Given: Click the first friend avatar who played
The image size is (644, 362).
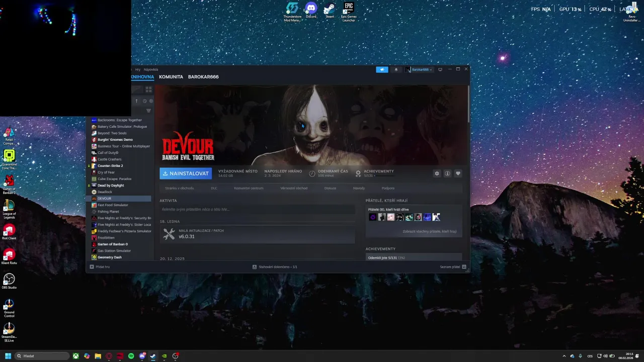Looking at the screenshot, I should point(372,217).
